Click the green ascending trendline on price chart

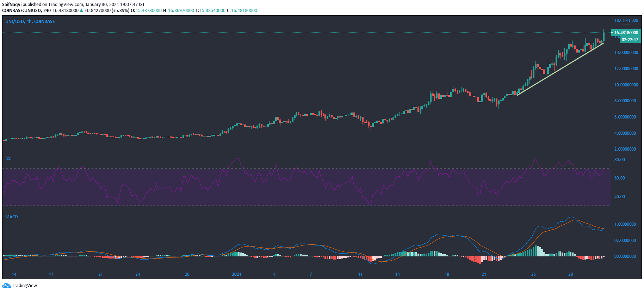coord(560,69)
